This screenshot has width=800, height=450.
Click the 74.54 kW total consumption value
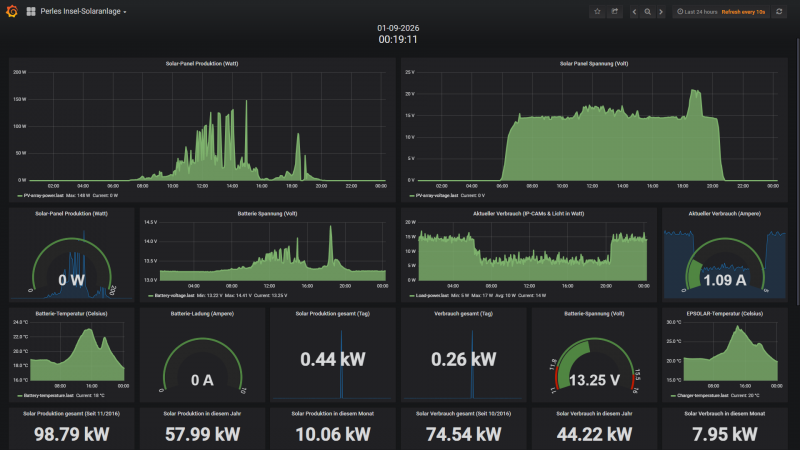(463, 434)
